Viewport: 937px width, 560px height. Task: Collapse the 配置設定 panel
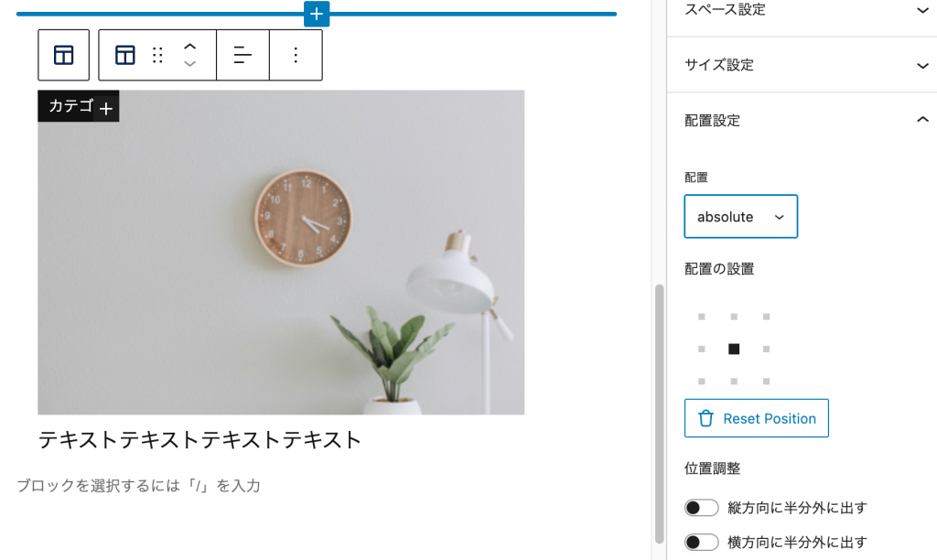802,120
